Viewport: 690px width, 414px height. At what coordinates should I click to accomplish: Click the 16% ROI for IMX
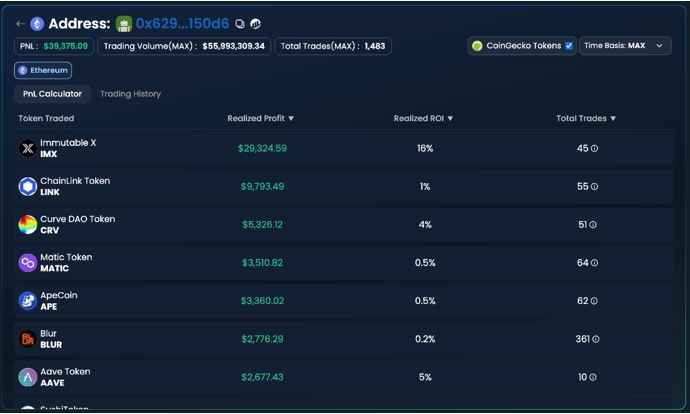coord(425,148)
